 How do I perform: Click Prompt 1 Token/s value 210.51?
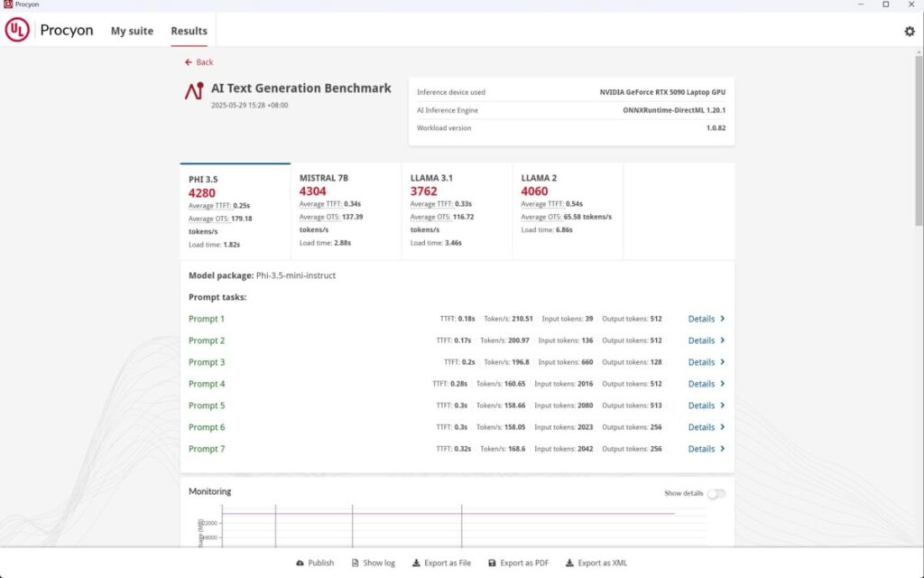click(x=522, y=319)
